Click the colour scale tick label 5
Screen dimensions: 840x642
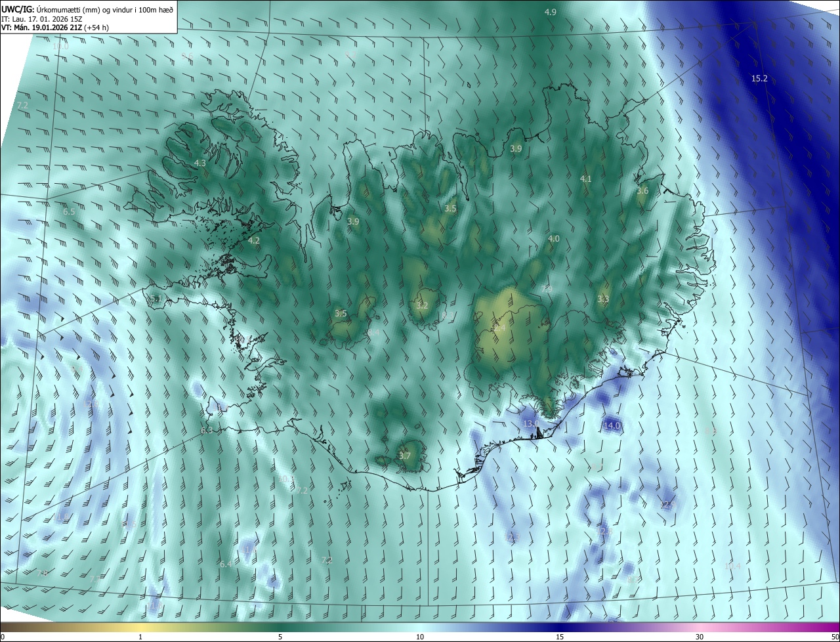click(x=280, y=637)
